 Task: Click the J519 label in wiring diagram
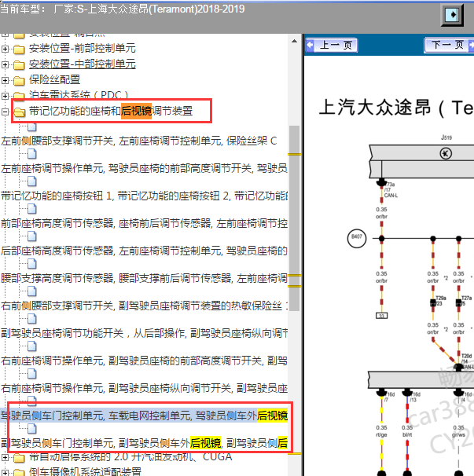pos(446,137)
